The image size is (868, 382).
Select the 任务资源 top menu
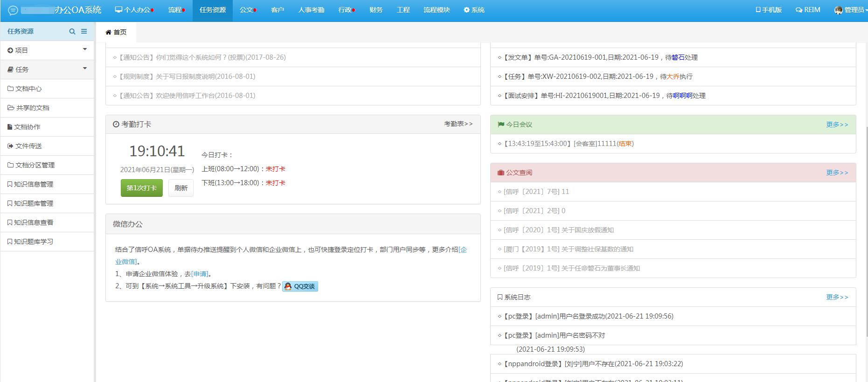(x=213, y=10)
